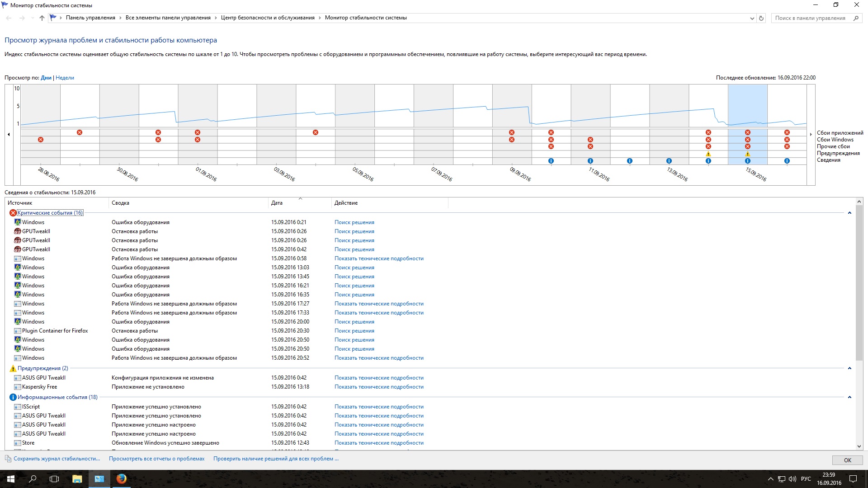868x488 pixels.
Task: Click the warning icon in the 15.09.2016 column
Action: tap(747, 154)
